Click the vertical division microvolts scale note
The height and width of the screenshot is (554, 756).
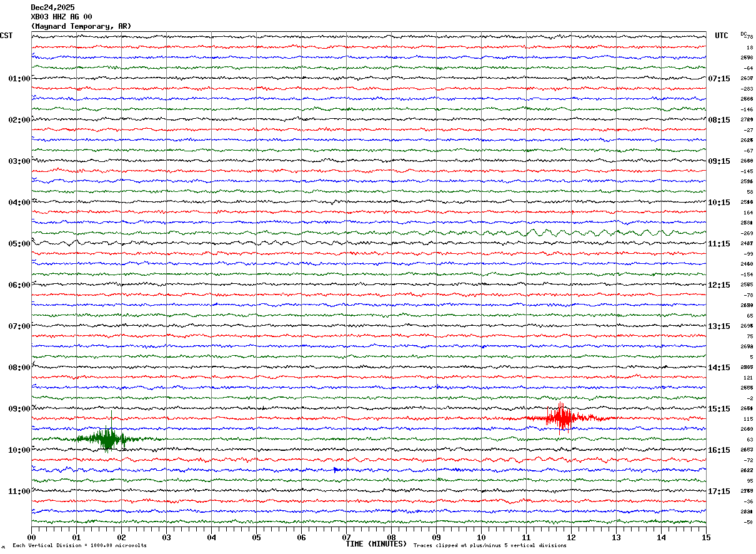[79, 545]
